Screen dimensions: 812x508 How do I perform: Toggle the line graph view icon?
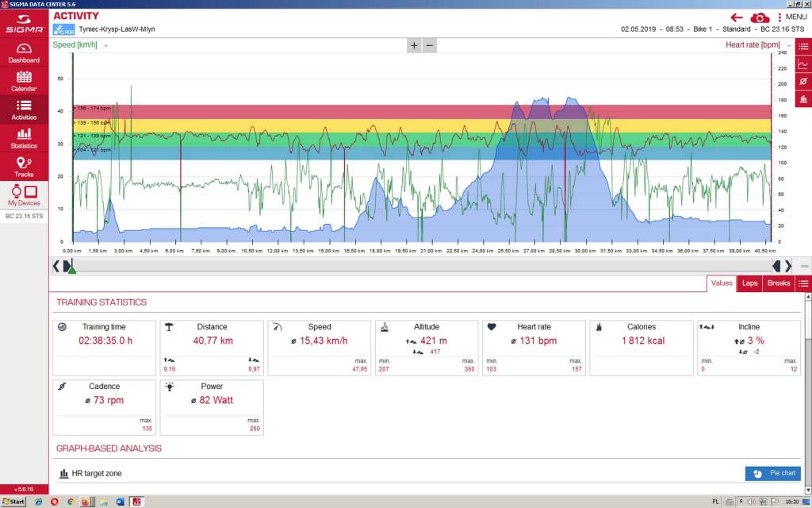click(803, 64)
